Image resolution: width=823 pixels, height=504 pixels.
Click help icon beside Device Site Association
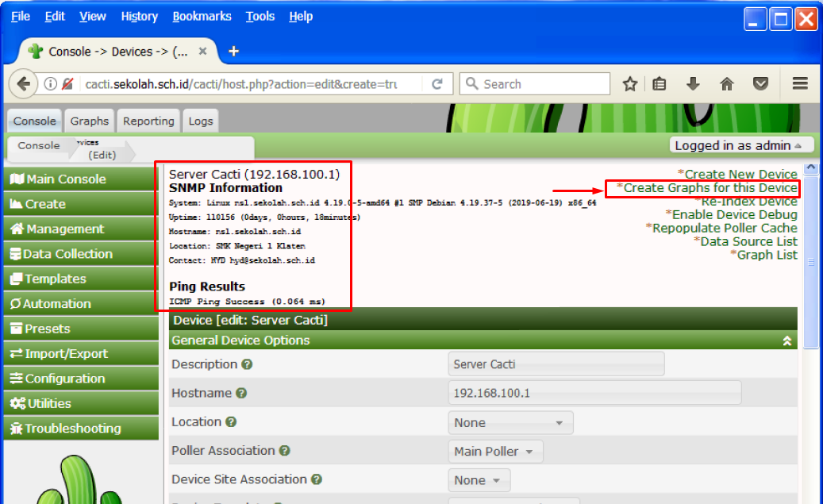[x=317, y=479]
